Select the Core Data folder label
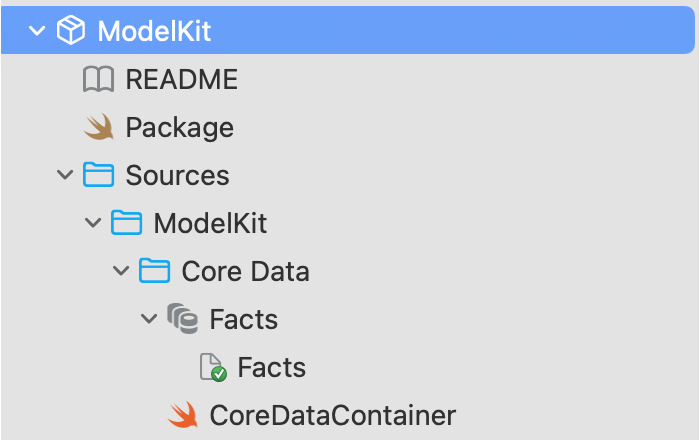The width and height of the screenshot is (700, 440). (x=245, y=271)
